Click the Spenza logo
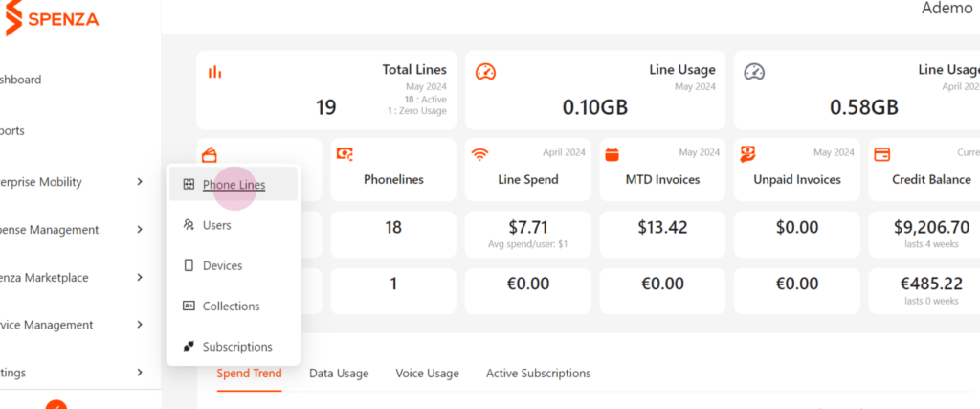Image resolution: width=980 pixels, height=409 pixels. pos(52,18)
